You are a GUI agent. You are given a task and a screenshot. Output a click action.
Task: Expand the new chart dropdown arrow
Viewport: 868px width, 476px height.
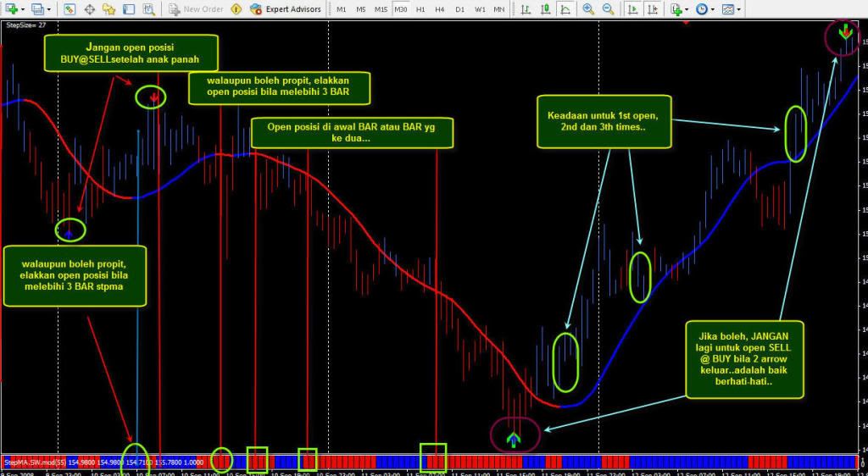pos(22,9)
